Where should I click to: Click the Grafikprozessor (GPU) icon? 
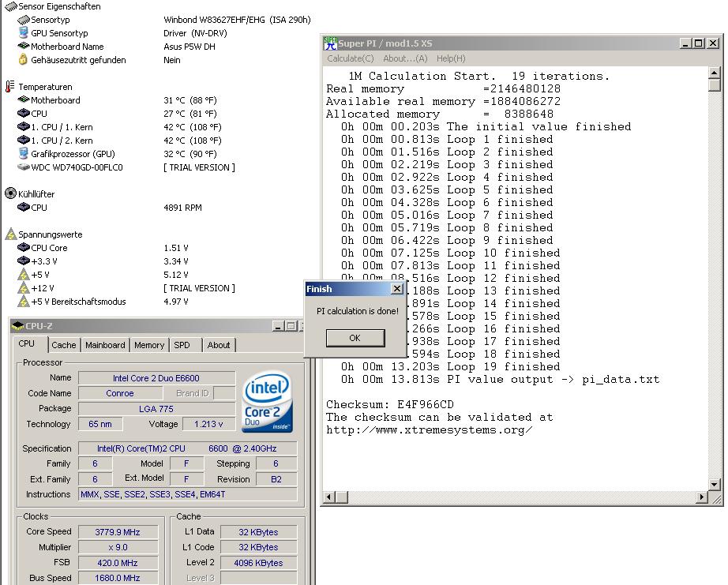tap(24, 153)
